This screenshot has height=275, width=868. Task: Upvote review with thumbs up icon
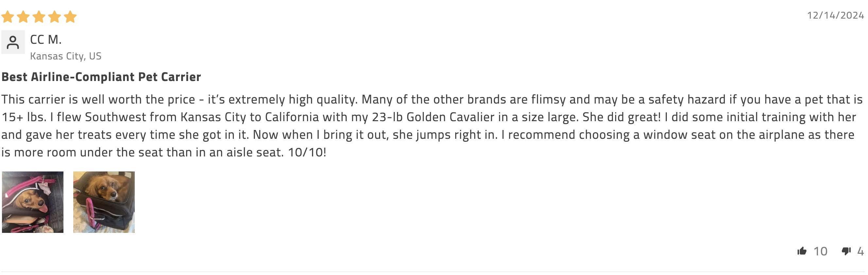[x=802, y=251]
